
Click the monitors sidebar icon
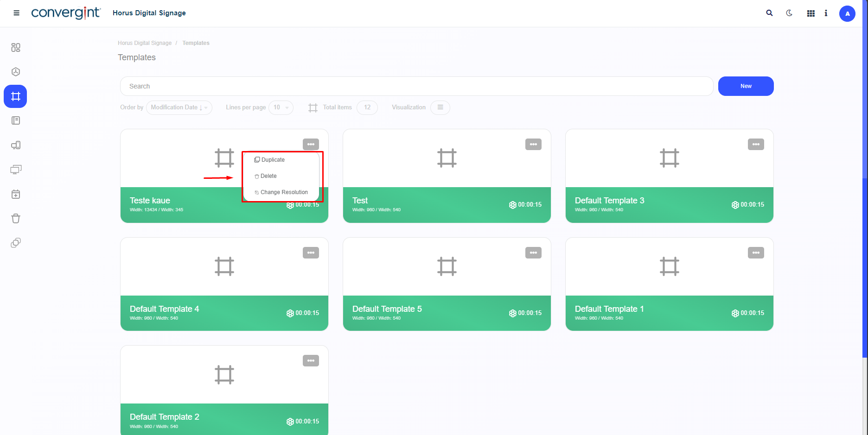(16, 170)
